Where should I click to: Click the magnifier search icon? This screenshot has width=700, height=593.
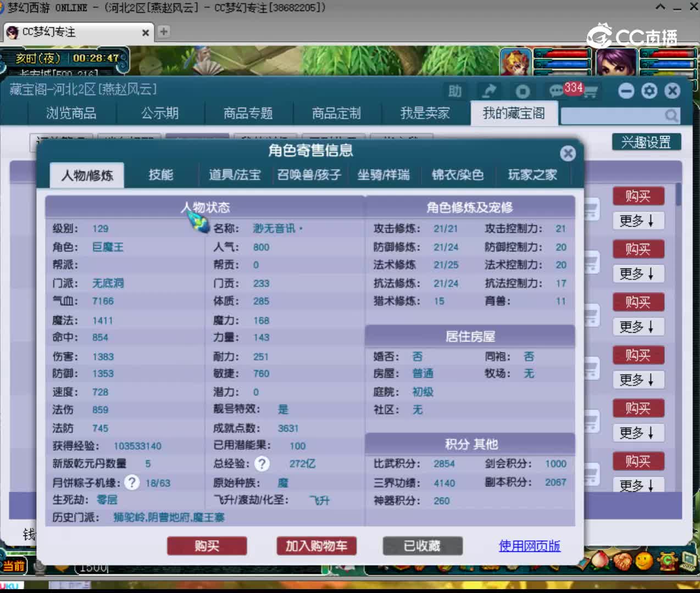(671, 115)
